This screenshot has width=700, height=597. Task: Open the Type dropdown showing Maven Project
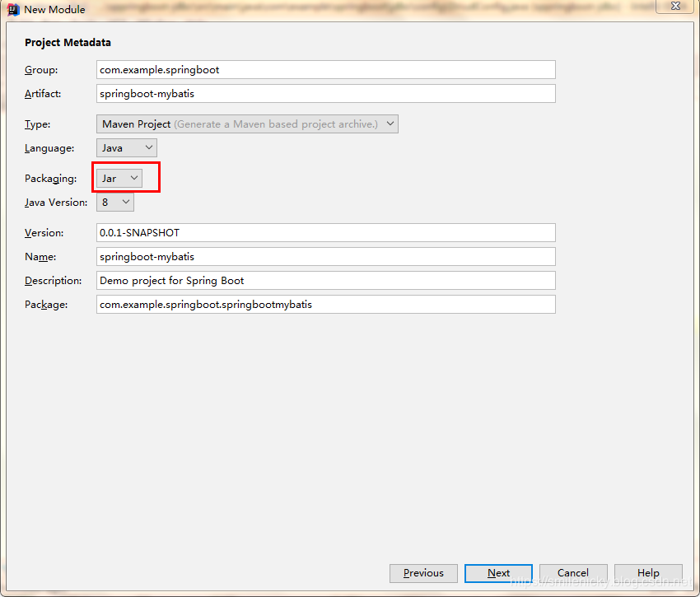pyautogui.click(x=247, y=124)
